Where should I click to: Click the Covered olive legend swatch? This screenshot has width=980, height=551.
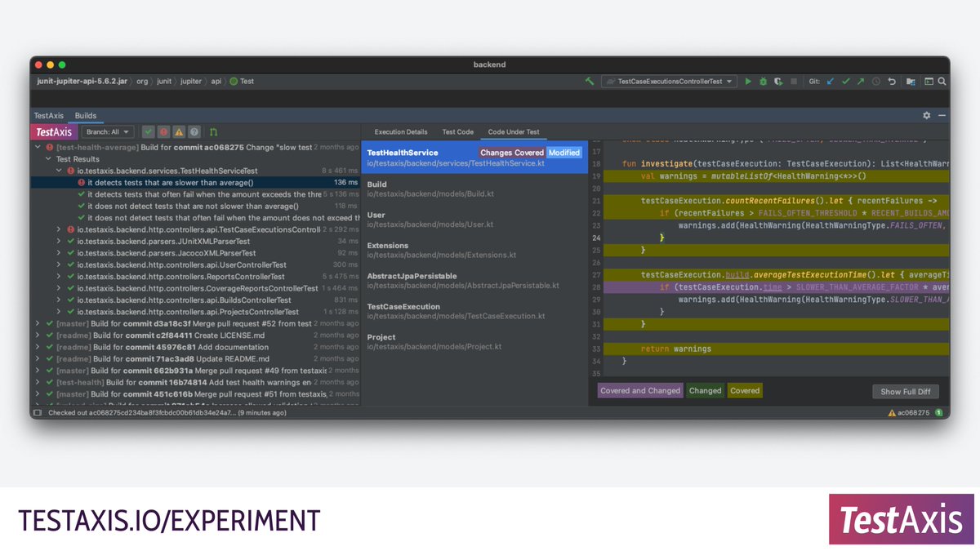[x=745, y=391]
